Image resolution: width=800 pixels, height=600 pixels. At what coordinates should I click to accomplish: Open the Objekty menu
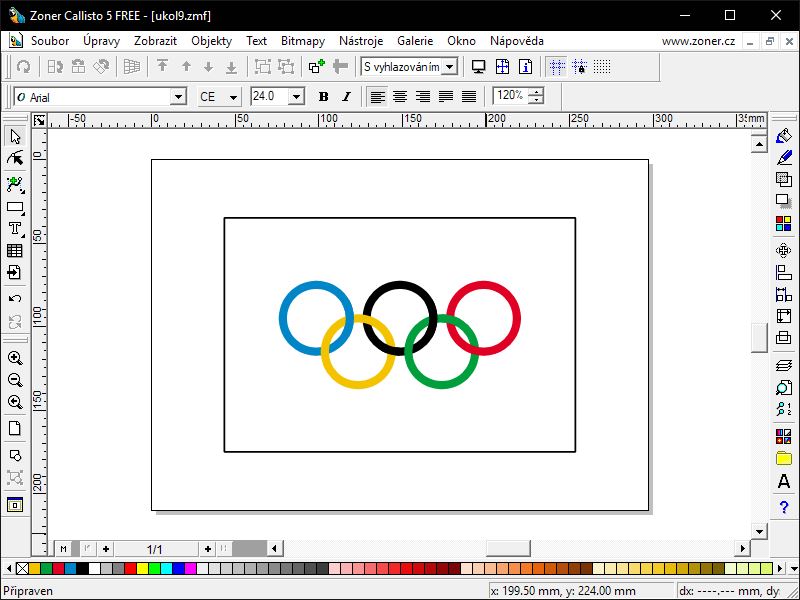click(211, 41)
